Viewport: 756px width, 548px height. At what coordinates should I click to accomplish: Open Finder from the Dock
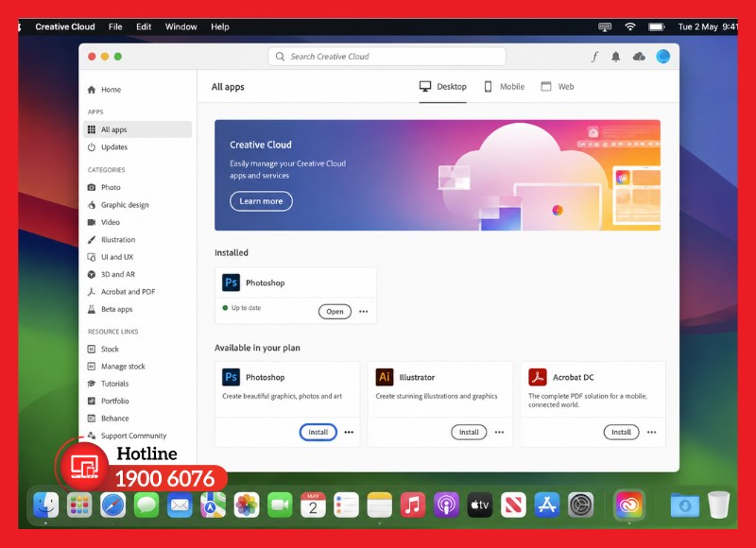click(45, 505)
